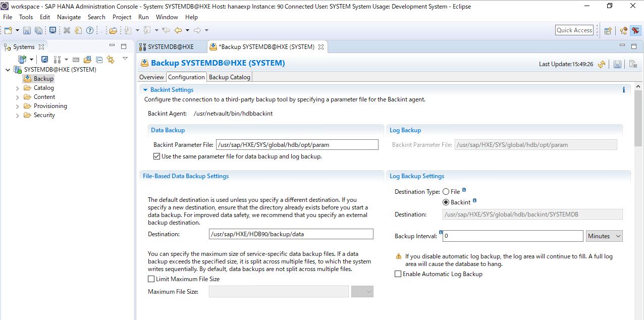644x320 pixels.
Task: Select the File destination type radio button
Action: click(x=446, y=192)
